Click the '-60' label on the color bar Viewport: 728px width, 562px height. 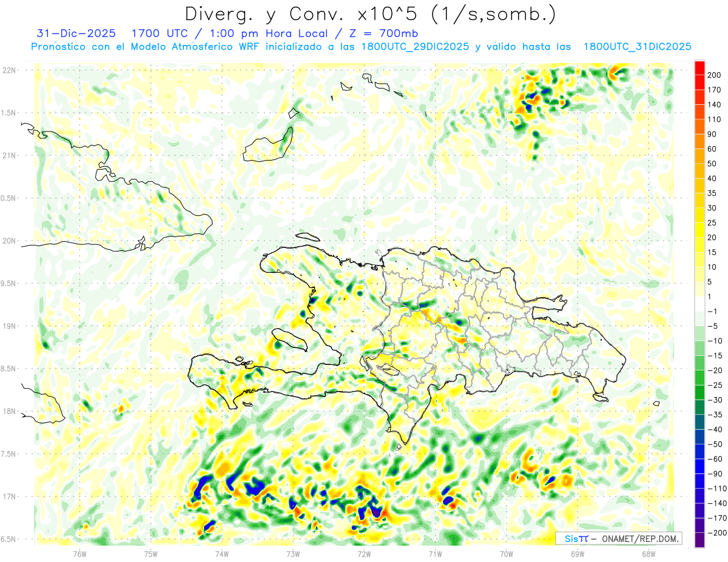click(x=714, y=459)
